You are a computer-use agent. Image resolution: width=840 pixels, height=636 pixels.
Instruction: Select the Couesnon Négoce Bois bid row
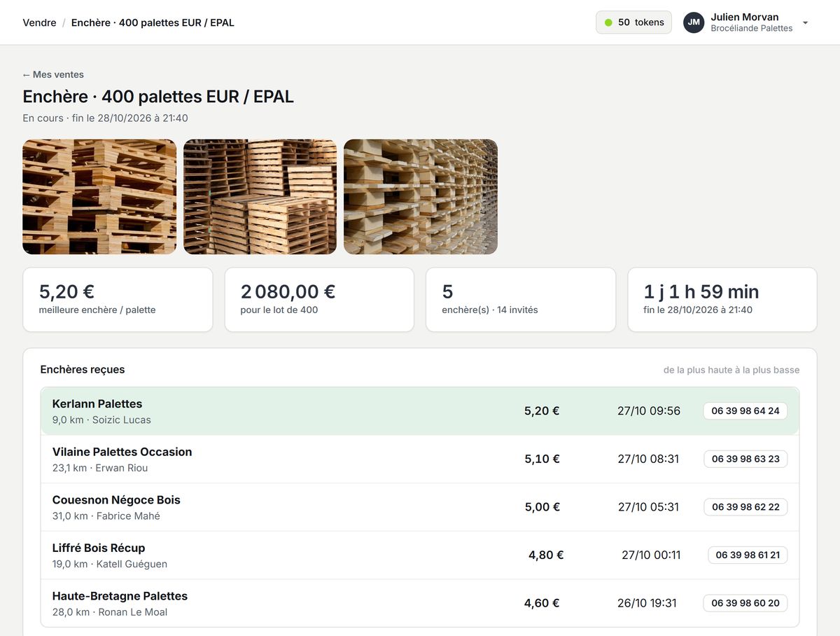click(x=420, y=507)
